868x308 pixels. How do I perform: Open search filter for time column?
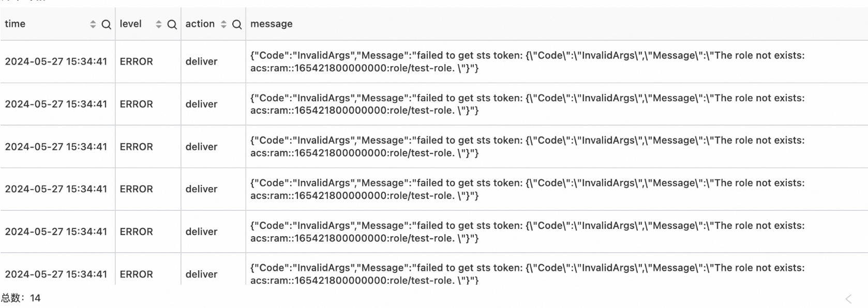click(106, 24)
